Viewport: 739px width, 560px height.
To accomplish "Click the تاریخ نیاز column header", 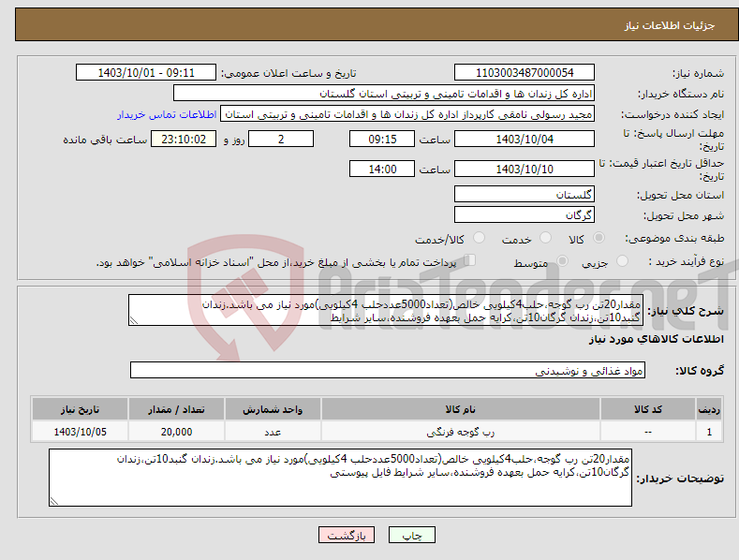I will [x=81, y=408].
